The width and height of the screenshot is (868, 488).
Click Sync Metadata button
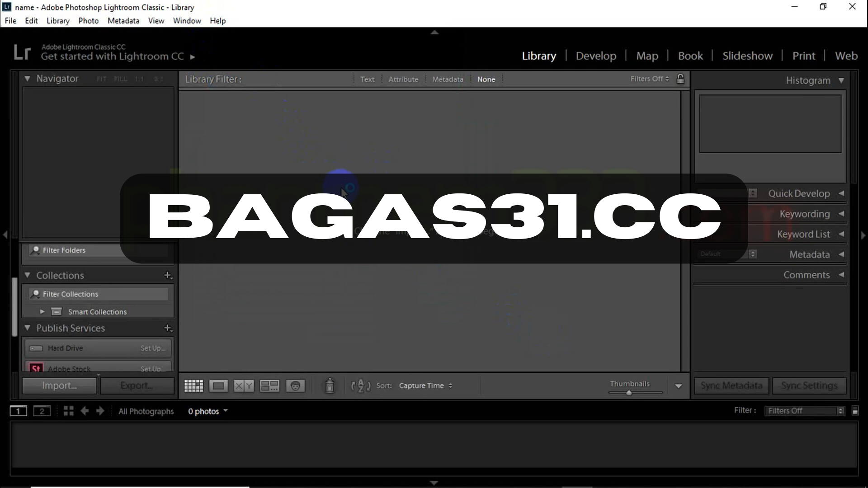[731, 385]
